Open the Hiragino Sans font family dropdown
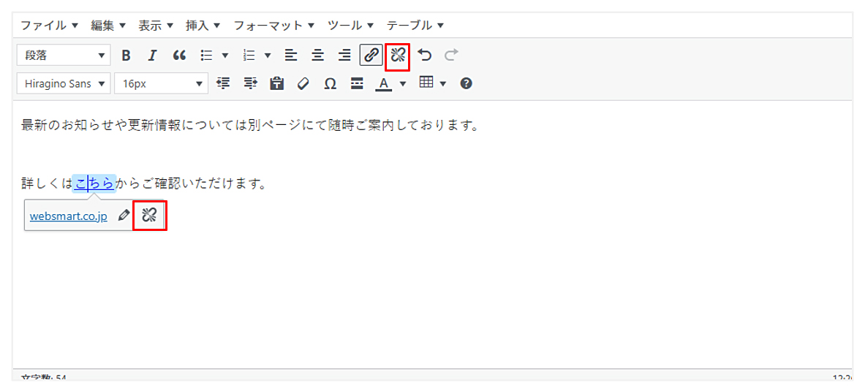Viewport: 868px width, 391px height. (64, 83)
